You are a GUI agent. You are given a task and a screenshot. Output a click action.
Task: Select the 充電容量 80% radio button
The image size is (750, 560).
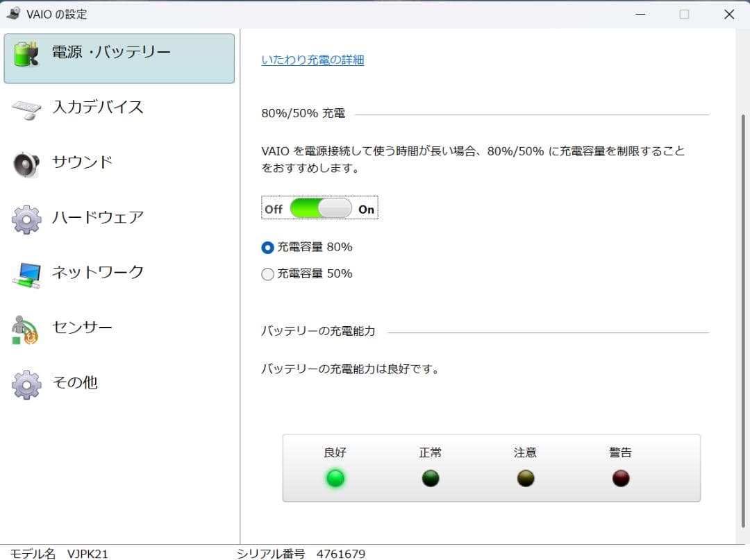coord(267,247)
